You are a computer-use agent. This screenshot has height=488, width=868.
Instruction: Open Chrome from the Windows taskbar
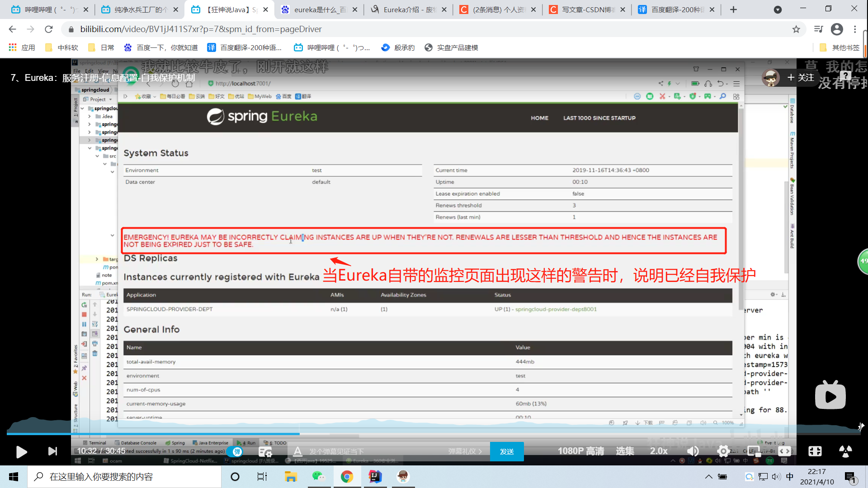tap(347, 477)
